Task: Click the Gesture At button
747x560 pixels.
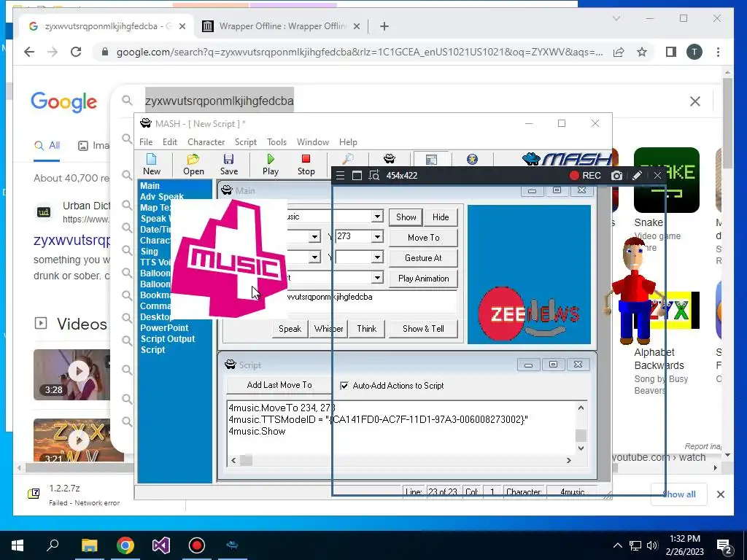Action: [x=423, y=258]
